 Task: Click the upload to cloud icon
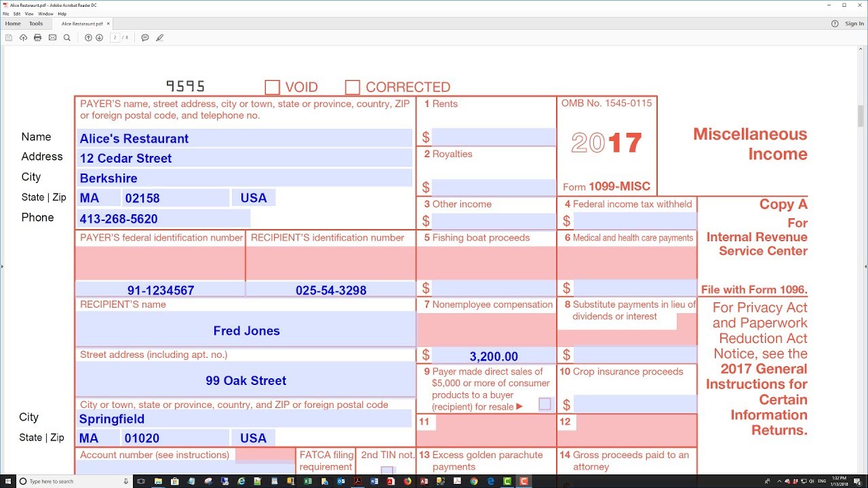(23, 38)
